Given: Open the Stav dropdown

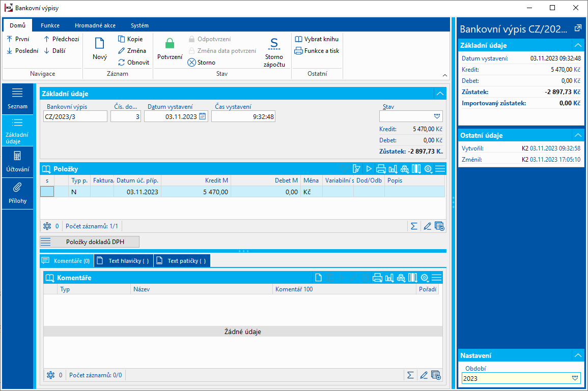Looking at the screenshot, I should click(x=436, y=116).
